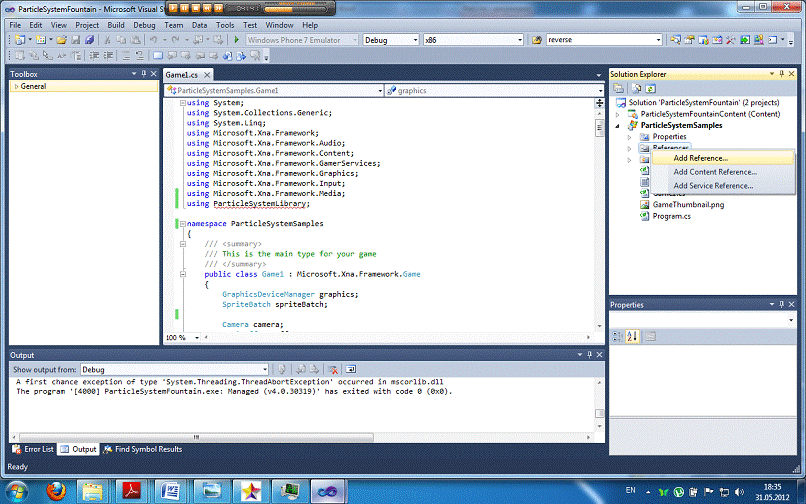Click the Save All toolbar icon
The height and width of the screenshot is (504, 806).
[x=89, y=40]
